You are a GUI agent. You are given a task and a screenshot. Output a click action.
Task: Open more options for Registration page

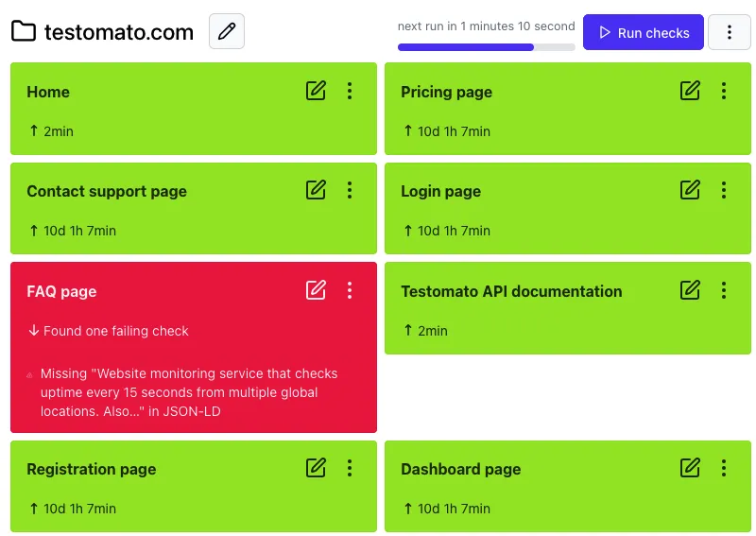350,468
